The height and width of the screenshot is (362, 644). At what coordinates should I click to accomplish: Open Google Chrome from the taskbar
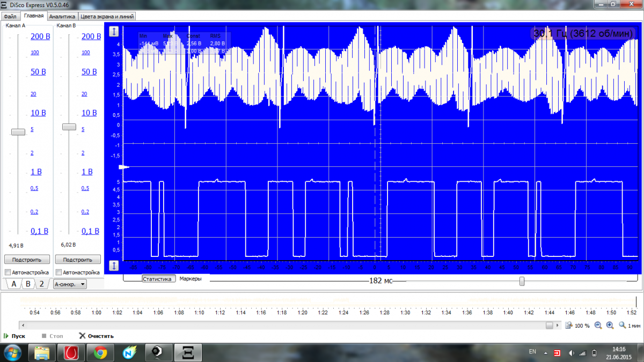(99, 353)
